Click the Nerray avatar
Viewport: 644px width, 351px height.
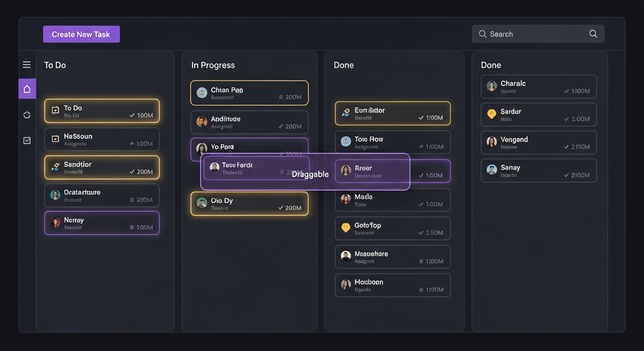click(x=55, y=223)
